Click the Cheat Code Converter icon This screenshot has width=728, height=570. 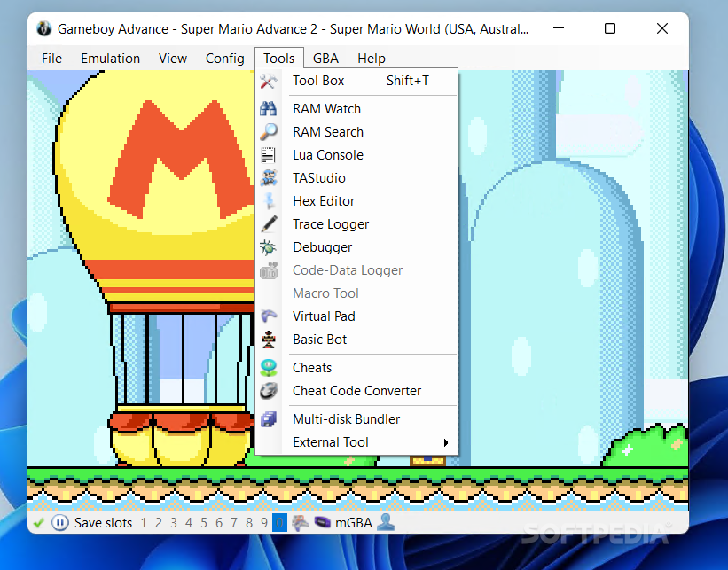[x=269, y=391]
